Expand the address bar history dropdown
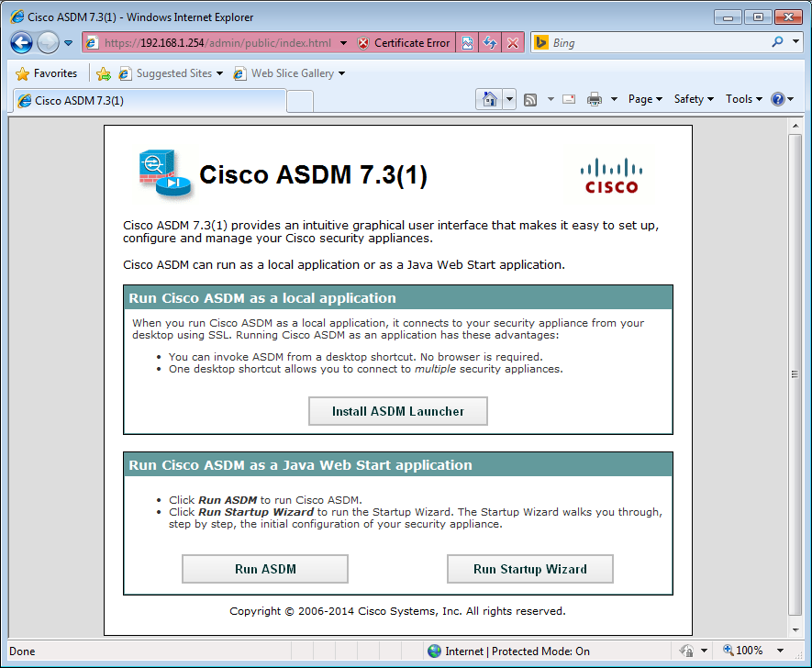 [x=343, y=43]
